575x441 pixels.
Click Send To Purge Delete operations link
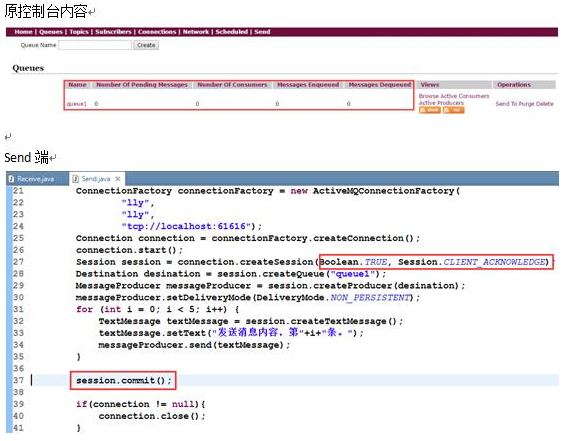(x=524, y=104)
